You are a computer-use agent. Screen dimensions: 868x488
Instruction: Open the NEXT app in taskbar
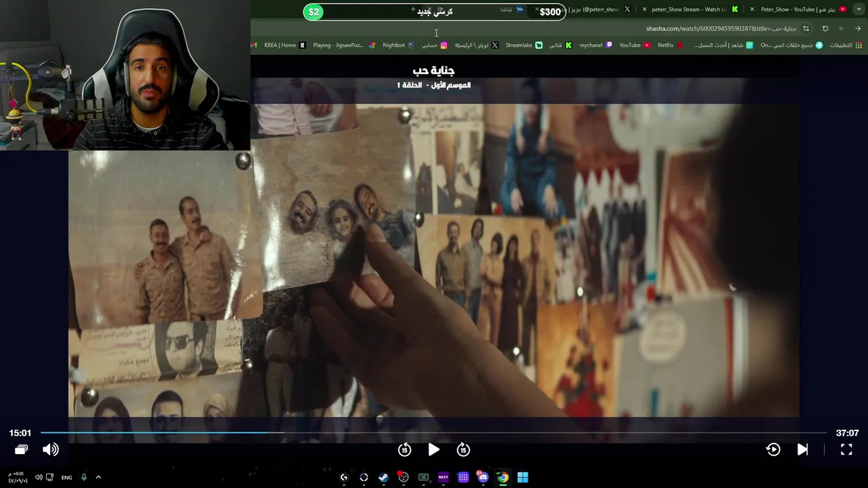443,477
